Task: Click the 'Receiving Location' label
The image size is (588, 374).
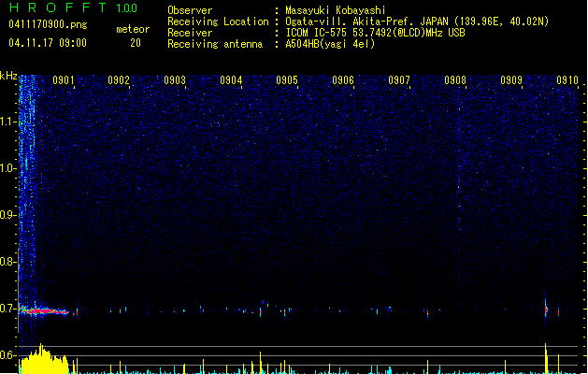Action: pos(218,22)
